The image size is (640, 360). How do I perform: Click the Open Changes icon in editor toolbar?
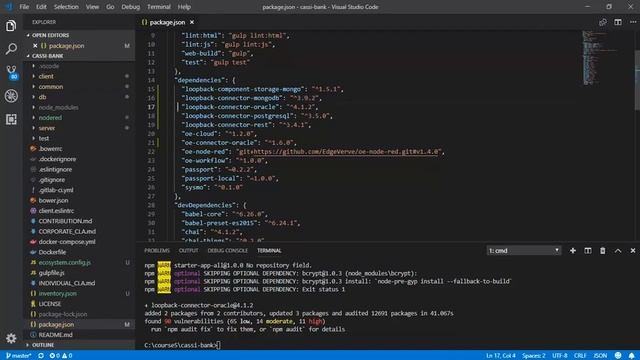[602, 22]
